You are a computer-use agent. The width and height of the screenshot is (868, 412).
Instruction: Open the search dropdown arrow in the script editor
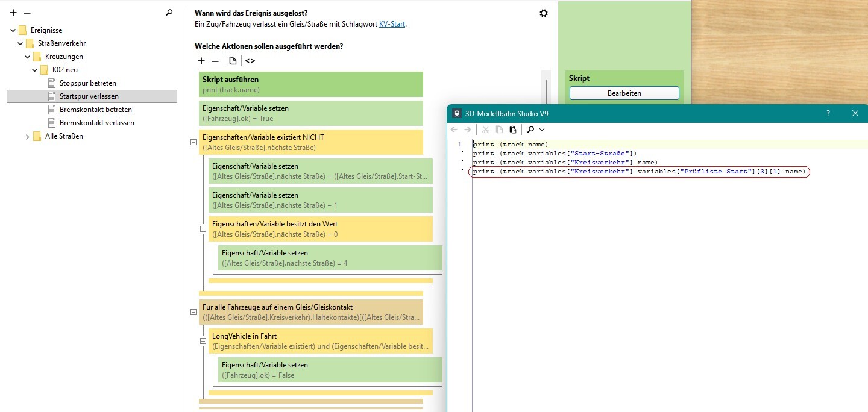pos(542,130)
